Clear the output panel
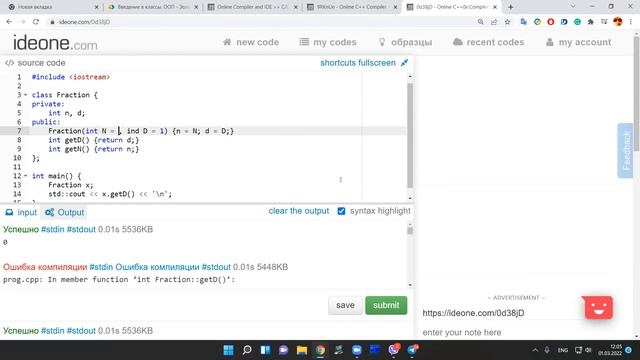 [x=299, y=211]
